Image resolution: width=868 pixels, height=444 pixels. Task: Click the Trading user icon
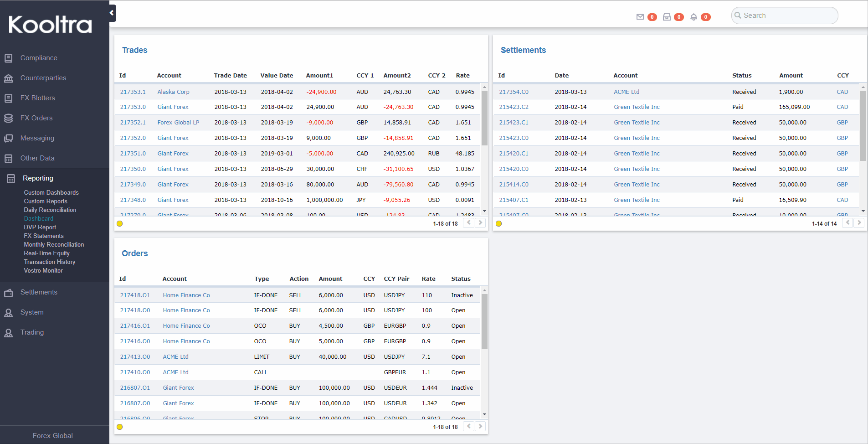(8, 332)
